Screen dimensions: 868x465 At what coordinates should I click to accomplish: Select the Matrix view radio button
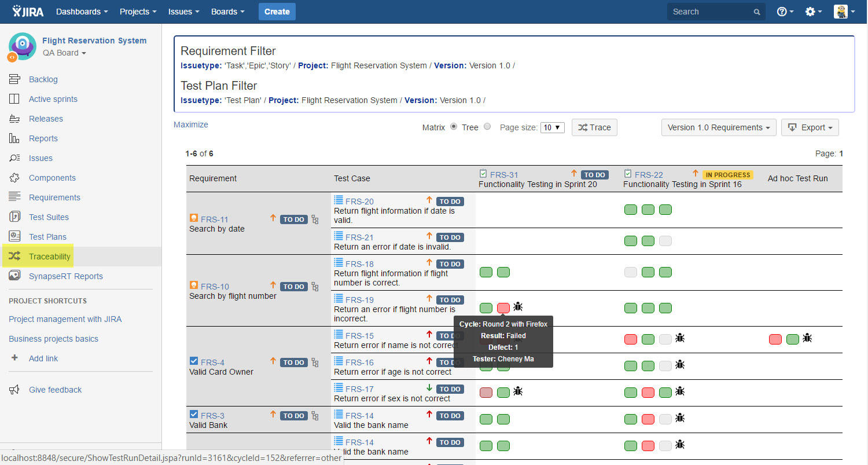(454, 127)
